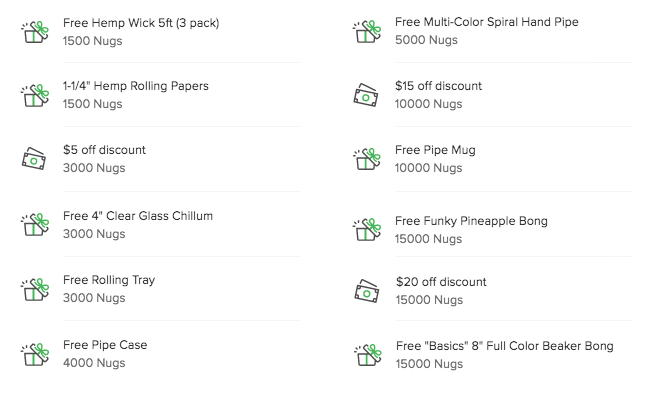Click the cash icon beside $15 off discount
This screenshot has height=393, width=661.
366,95
